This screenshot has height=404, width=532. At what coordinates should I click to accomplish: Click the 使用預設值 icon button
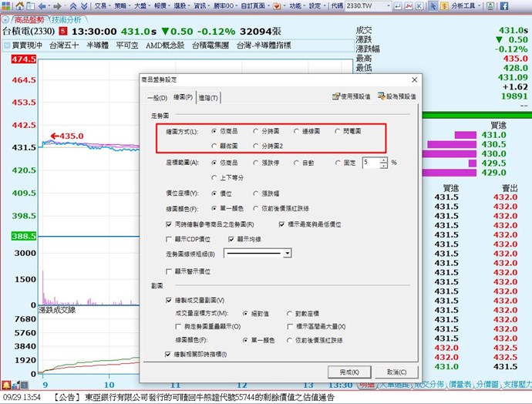click(x=335, y=96)
